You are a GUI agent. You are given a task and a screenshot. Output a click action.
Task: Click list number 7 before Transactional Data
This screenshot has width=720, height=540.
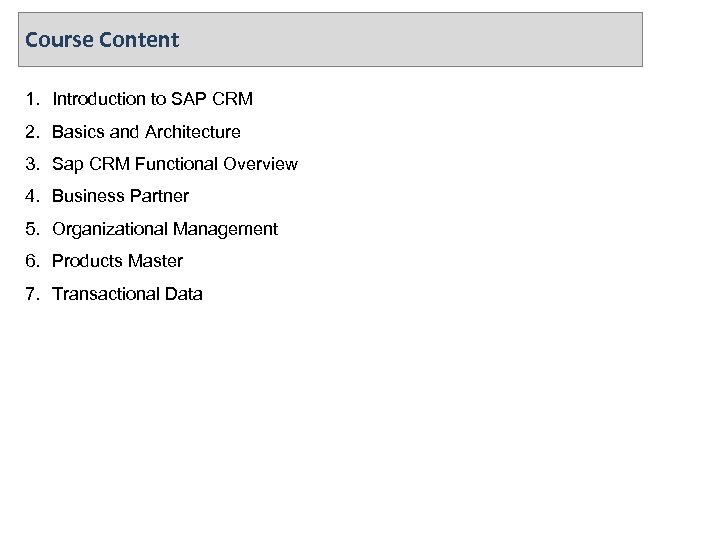point(33,294)
